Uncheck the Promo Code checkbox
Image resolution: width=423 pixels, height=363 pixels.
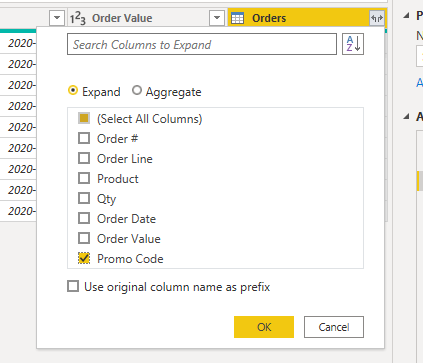click(84, 258)
